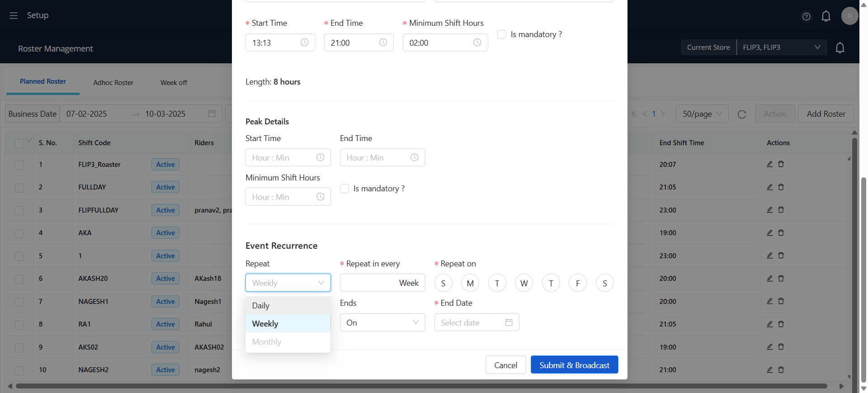Click clock icon in shift Start Time 13:13

click(305, 43)
